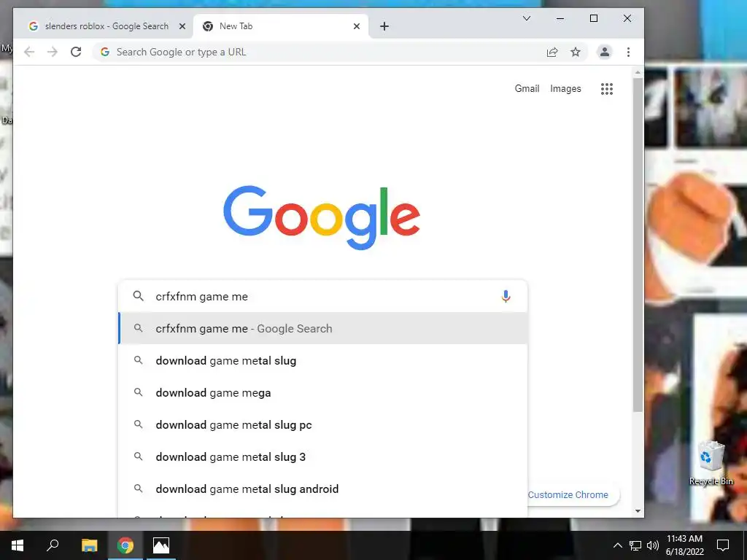Select the New Tab tab
This screenshot has width=747, height=560.
pos(281,26)
